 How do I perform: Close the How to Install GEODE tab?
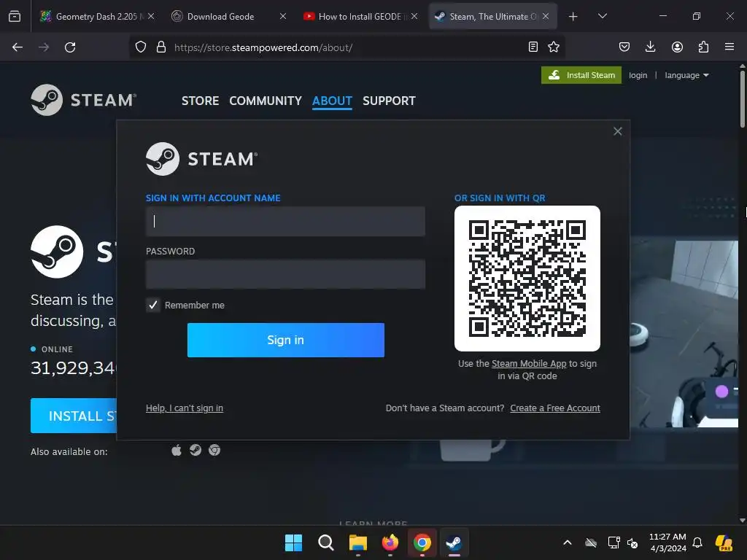click(x=414, y=16)
